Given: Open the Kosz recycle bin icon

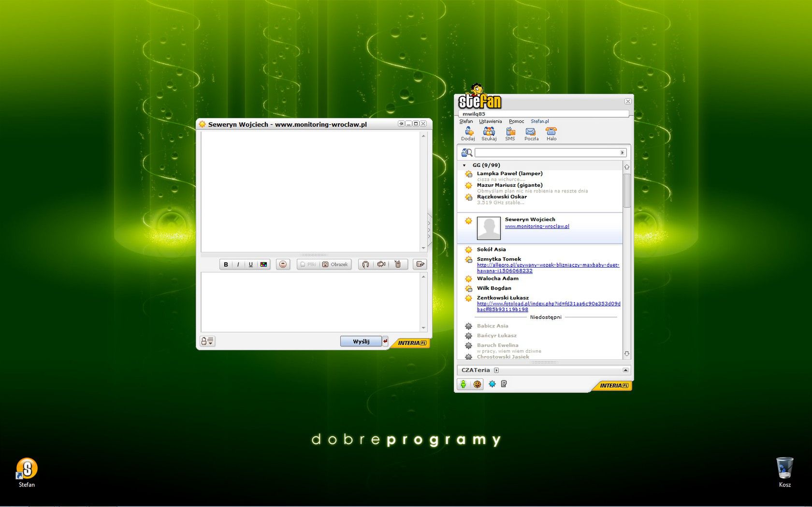Looking at the screenshot, I should pyautogui.click(x=784, y=472).
